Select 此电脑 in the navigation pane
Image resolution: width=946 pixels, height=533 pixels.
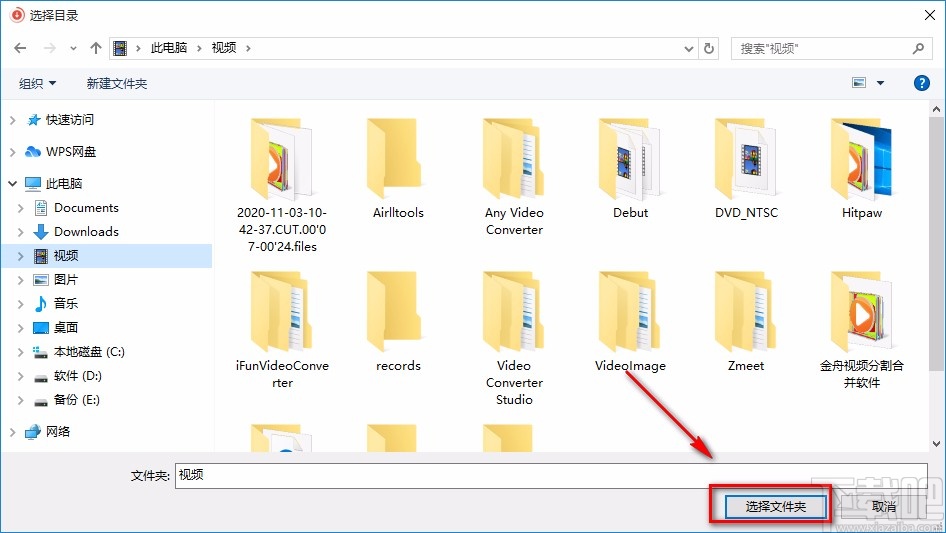(63, 184)
